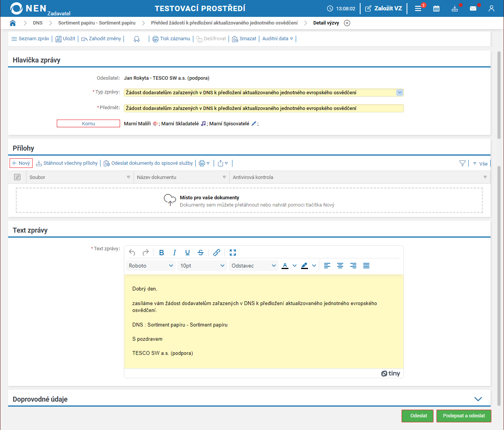The image size is (504, 430).
Task: Open the Roboto font family dropdown
Action: [151, 266]
